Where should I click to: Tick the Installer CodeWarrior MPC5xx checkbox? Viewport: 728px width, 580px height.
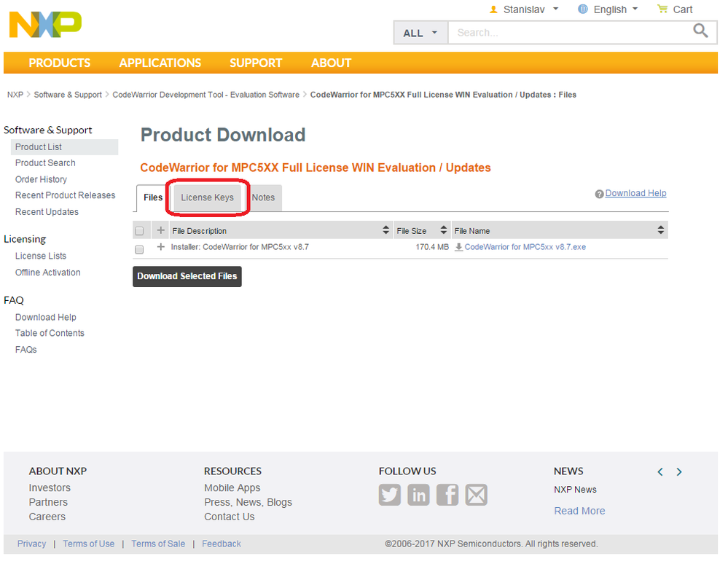[x=139, y=250]
